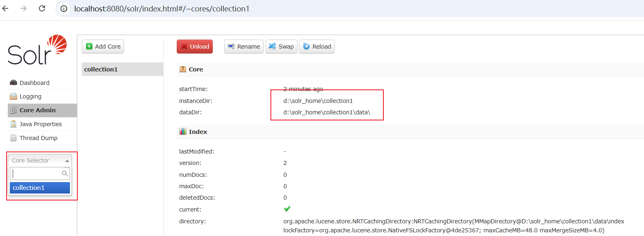Click the Core Admin grid icon
The height and width of the screenshot is (236, 644).
14,110
